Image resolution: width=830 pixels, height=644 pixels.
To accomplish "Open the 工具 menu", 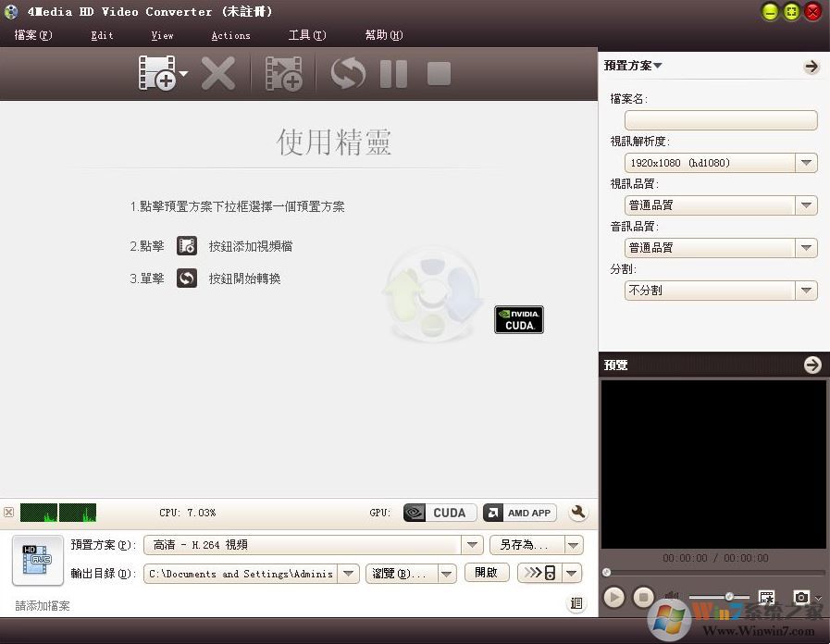I will [306, 35].
